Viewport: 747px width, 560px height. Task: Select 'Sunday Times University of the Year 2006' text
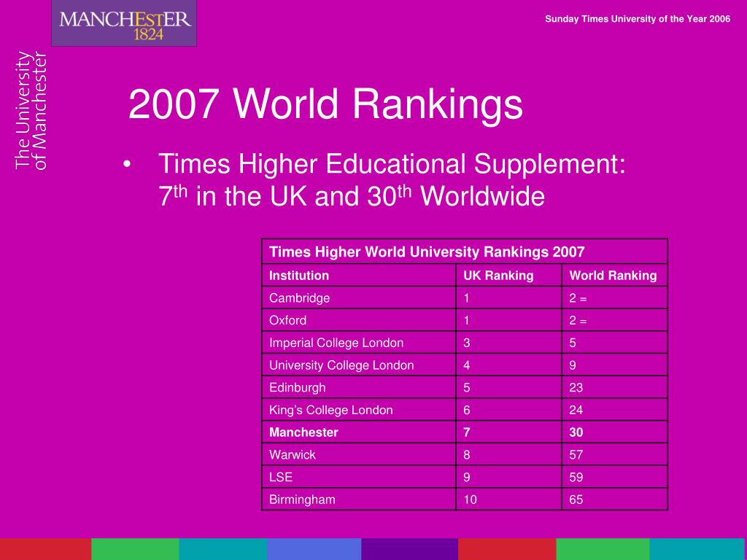[x=638, y=19]
